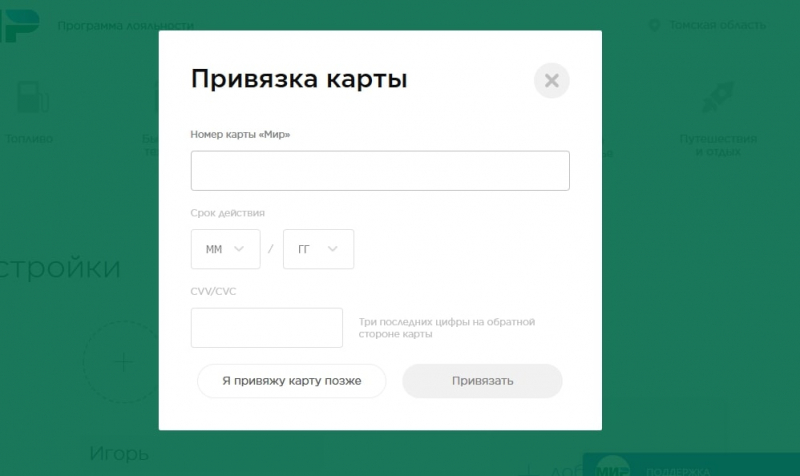Viewport: 800px width, 476px height.
Task: Click the plus icon in avatar circle
Action: 123,362
